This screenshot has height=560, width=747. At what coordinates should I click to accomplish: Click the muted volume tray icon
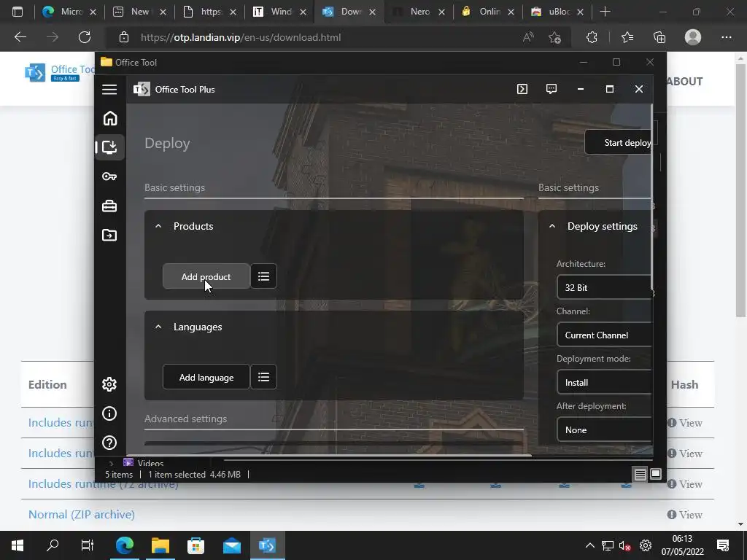click(624, 545)
